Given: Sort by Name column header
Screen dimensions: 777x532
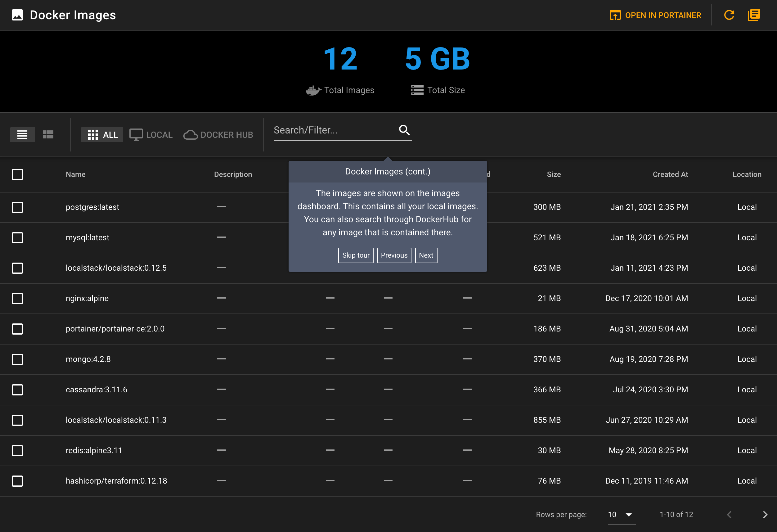Looking at the screenshot, I should coord(76,174).
